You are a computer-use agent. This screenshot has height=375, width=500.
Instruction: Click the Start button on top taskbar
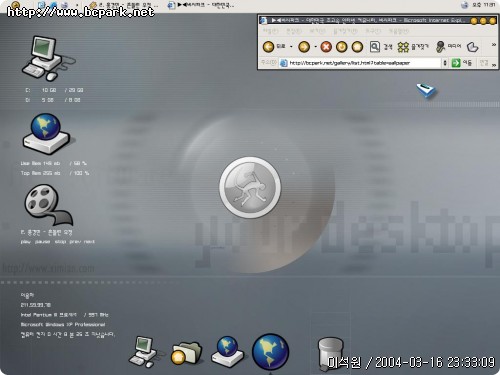[x=15, y=5]
